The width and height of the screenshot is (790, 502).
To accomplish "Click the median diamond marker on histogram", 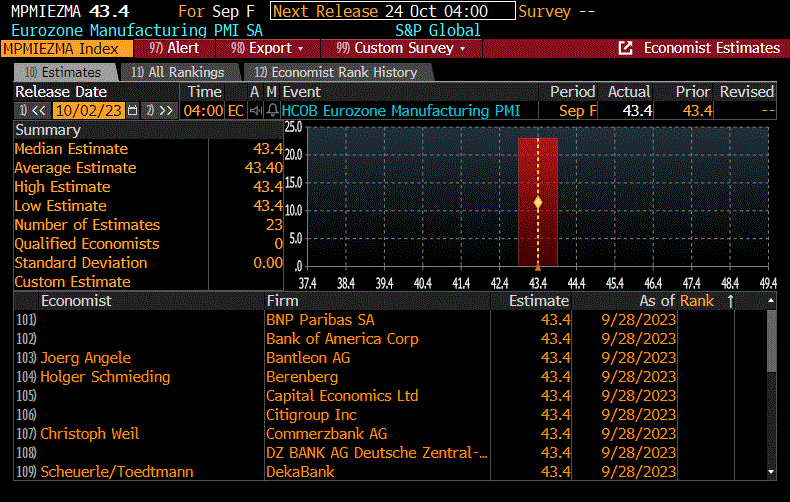I will click(538, 203).
